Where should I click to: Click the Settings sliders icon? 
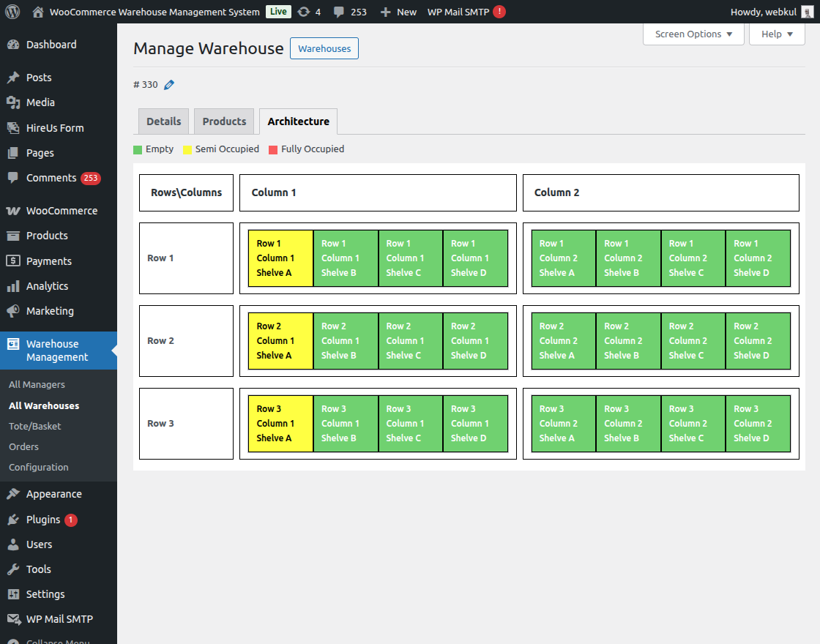point(13,594)
